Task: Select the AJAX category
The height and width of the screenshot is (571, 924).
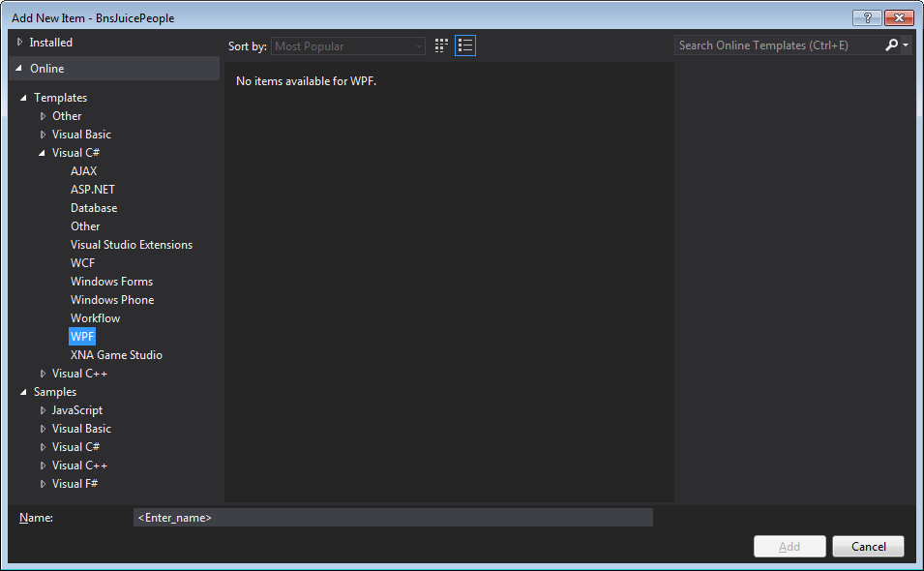Action: pyautogui.click(x=83, y=171)
